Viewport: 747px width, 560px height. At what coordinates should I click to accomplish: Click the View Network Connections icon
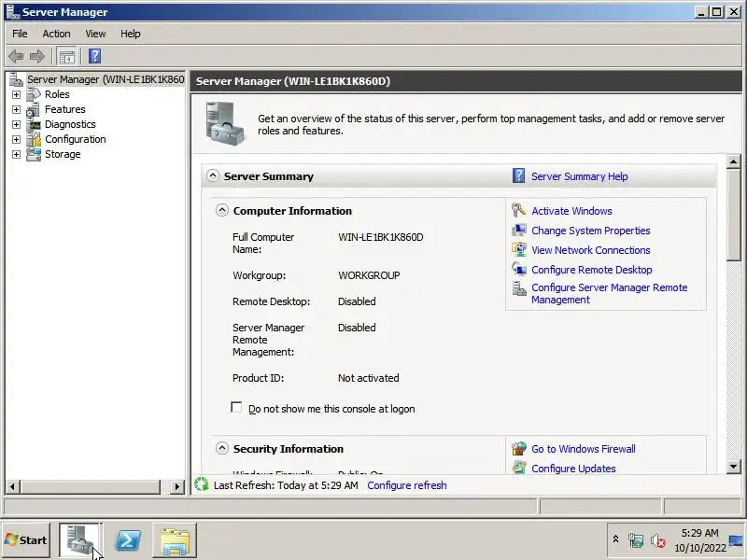click(519, 249)
